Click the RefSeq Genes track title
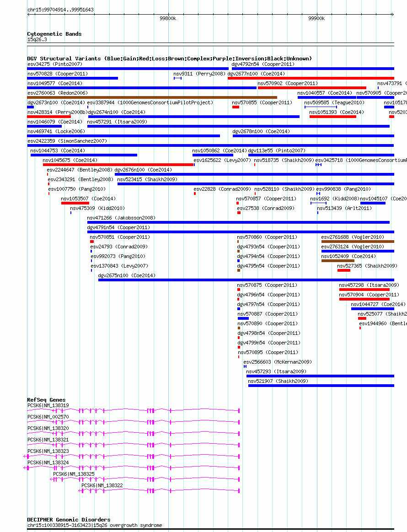This screenshot has width=407, height=532. tap(46, 400)
